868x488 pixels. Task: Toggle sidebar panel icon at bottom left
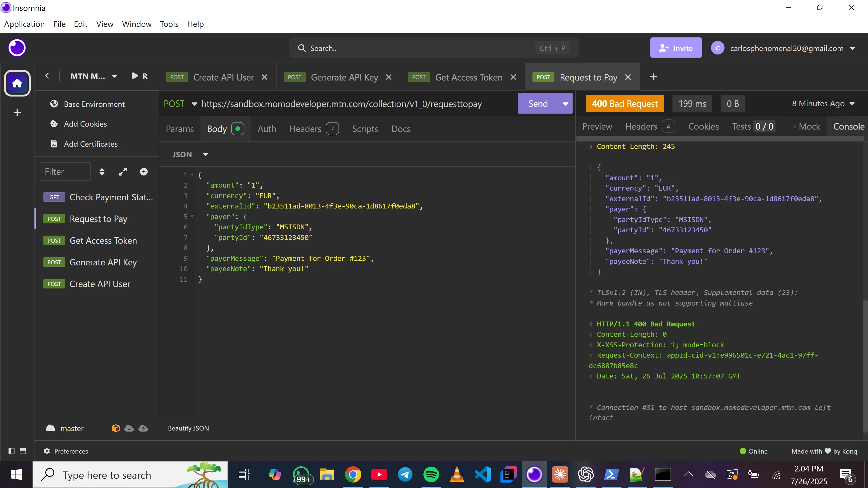click(11, 451)
